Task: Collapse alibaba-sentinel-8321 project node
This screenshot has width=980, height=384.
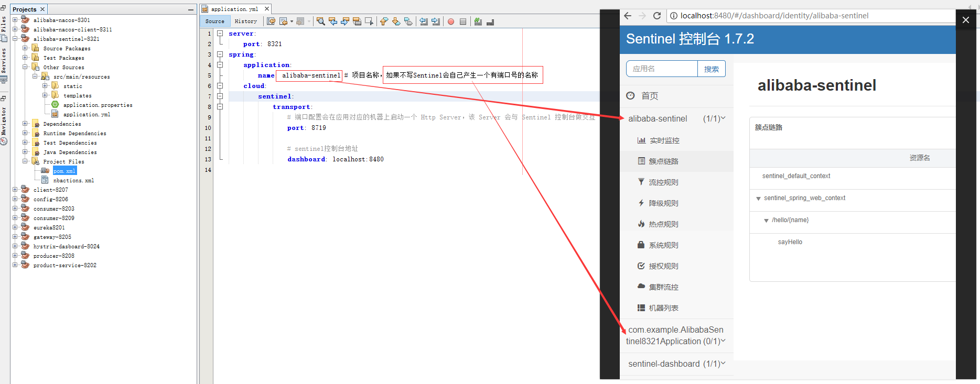Action: (x=15, y=39)
